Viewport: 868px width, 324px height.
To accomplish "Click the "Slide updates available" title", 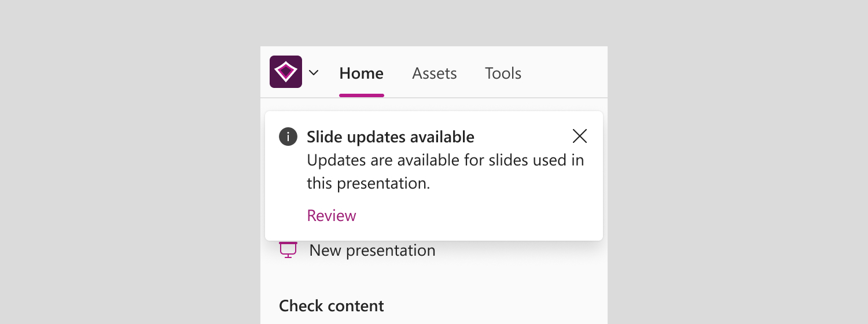I will coord(391,137).
